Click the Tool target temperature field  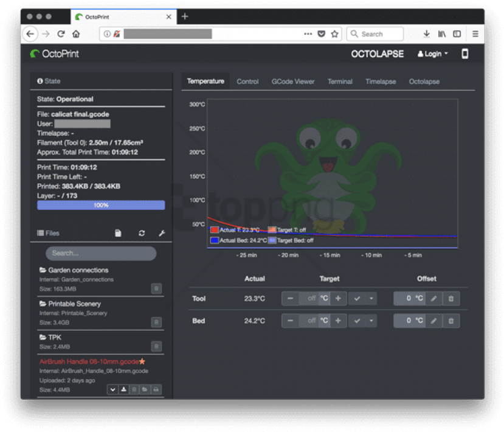coord(309,299)
